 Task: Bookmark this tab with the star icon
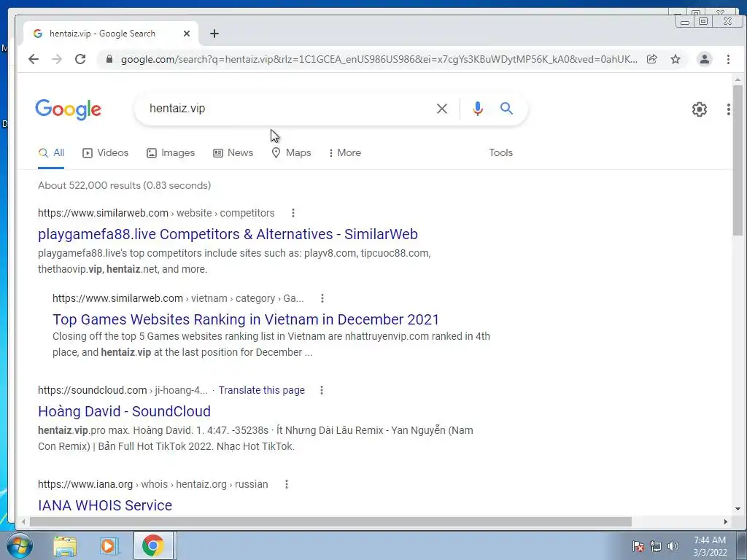[x=675, y=59]
